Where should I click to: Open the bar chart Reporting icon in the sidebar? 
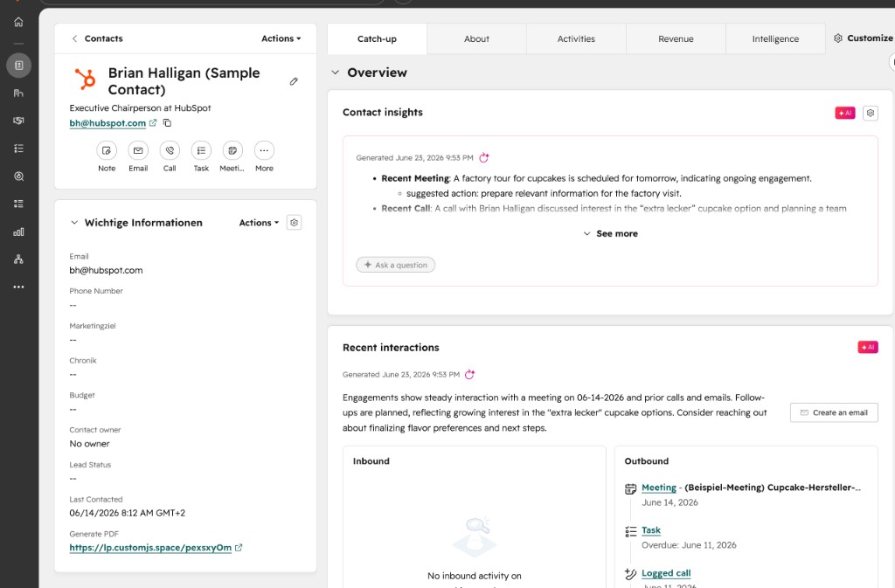18,232
